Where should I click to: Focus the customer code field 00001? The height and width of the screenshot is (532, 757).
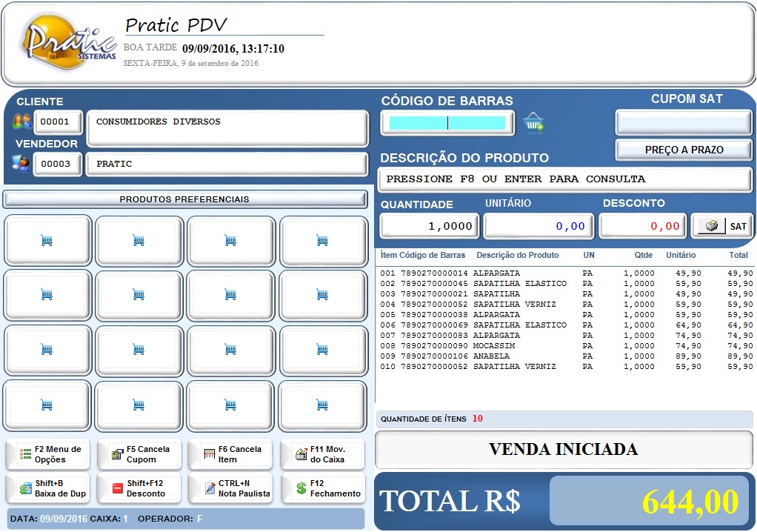(58, 122)
